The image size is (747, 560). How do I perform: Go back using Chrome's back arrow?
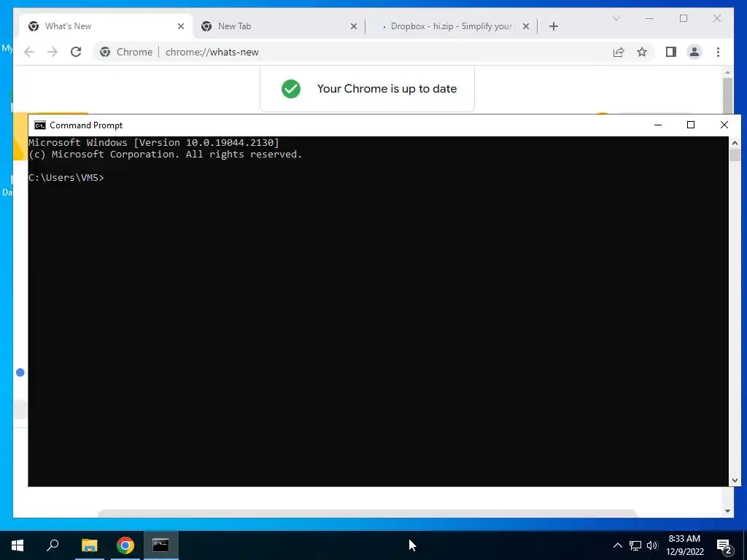click(x=29, y=52)
